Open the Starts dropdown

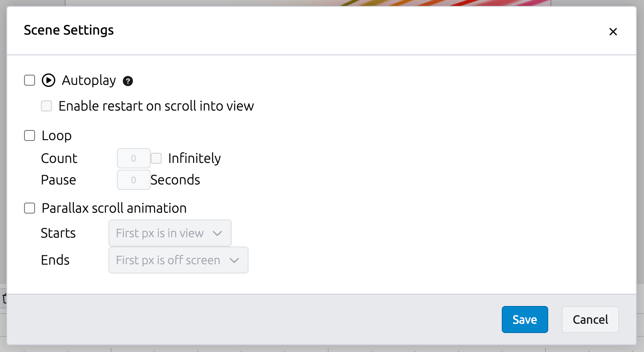coord(170,233)
